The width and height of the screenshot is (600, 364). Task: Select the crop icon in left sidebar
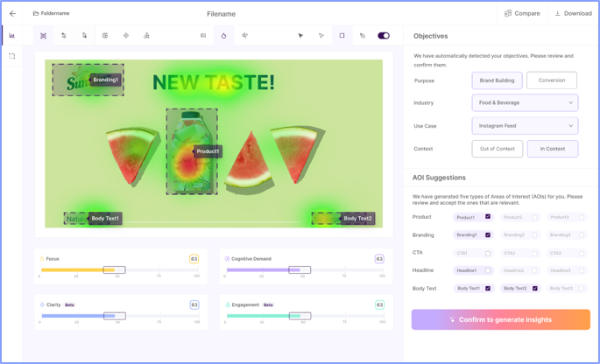pyautogui.click(x=12, y=56)
